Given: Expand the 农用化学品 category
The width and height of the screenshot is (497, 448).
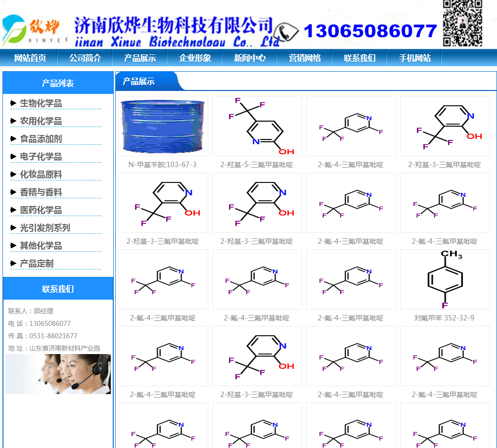Looking at the screenshot, I should 41,121.
